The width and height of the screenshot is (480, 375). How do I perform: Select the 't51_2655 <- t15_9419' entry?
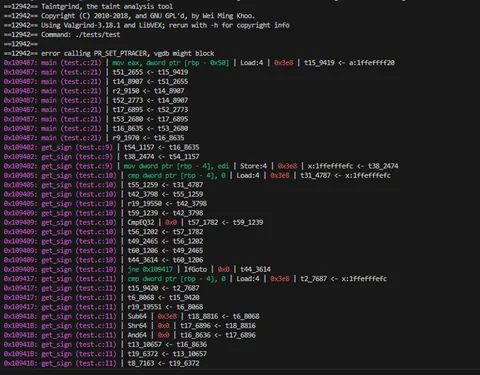coord(150,72)
